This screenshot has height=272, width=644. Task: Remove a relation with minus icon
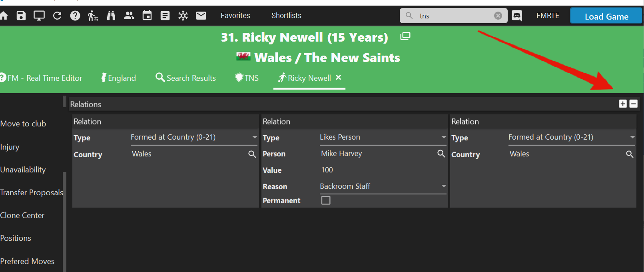coord(633,104)
